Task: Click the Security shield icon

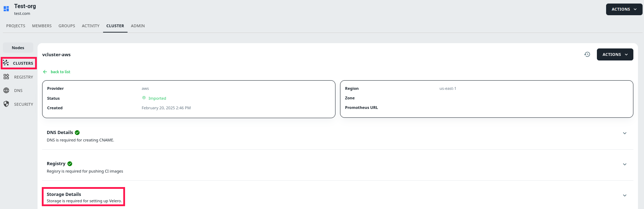Action: click(x=6, y=104)
